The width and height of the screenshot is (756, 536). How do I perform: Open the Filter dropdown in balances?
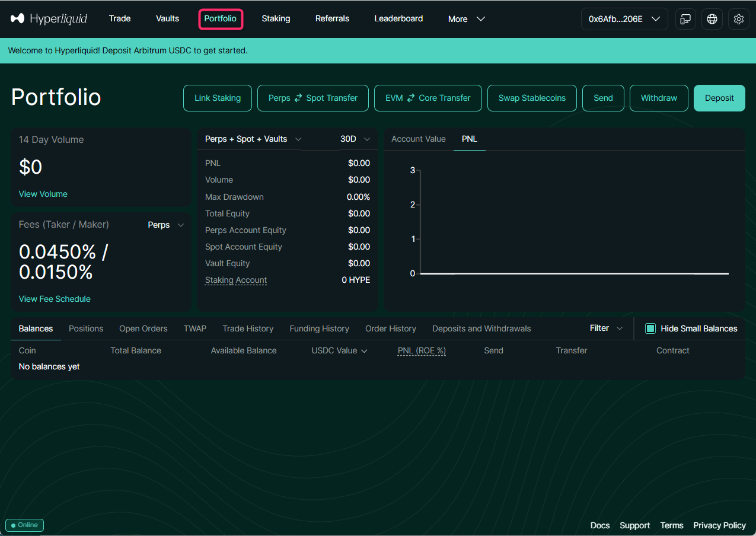pos(606,328)
